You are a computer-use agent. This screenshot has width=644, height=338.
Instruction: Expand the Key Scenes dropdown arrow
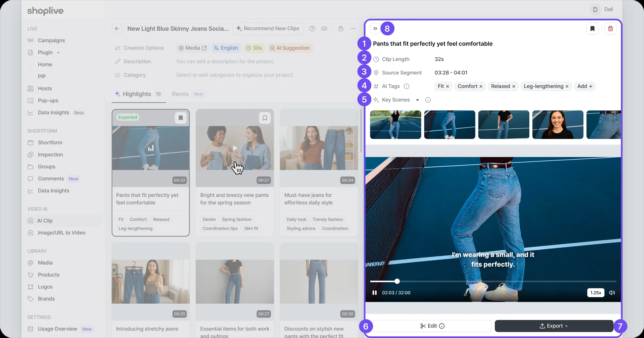pos(418,100)
